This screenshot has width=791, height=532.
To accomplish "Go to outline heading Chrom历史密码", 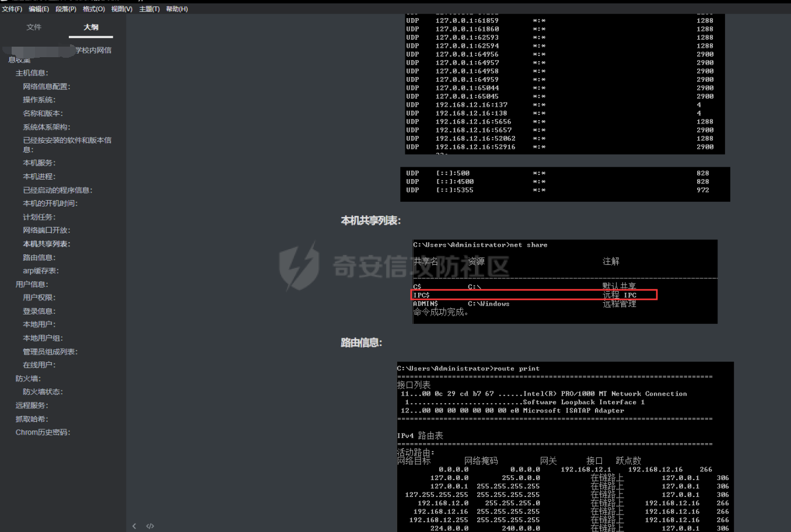I will click(x=43, y=432).
